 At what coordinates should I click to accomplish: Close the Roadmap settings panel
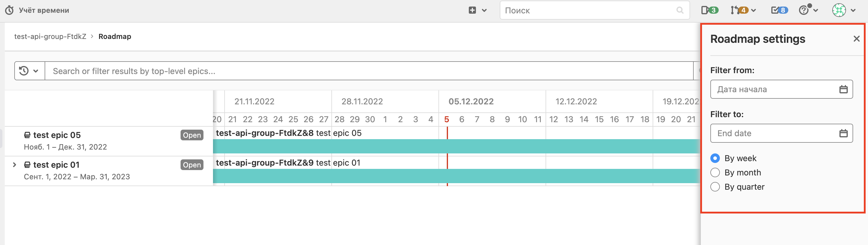[856, 39]
